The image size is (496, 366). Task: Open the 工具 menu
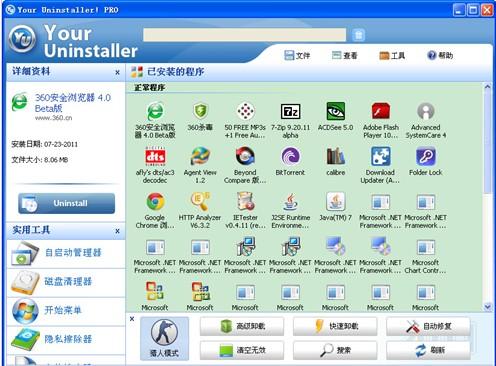392,55
